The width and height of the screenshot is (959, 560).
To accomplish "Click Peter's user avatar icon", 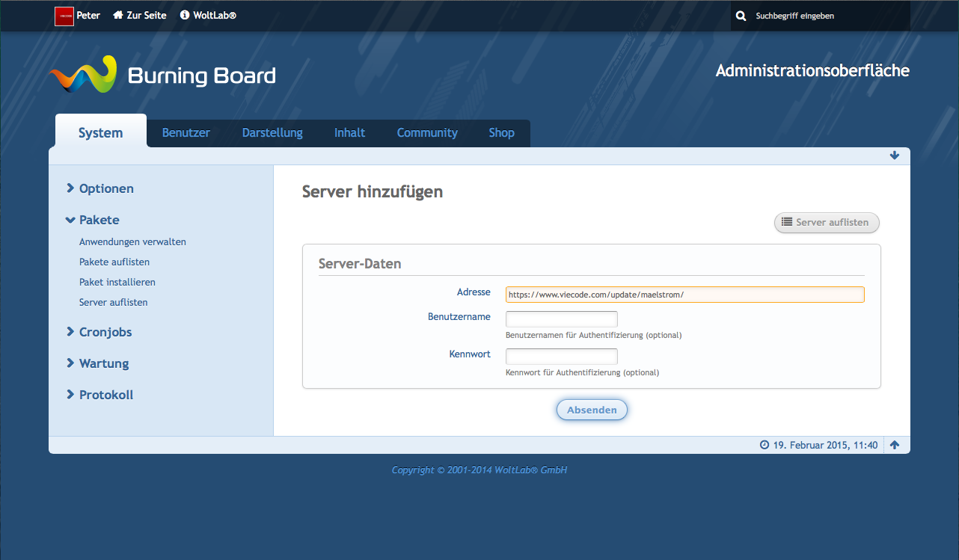I will click(64, 16).
